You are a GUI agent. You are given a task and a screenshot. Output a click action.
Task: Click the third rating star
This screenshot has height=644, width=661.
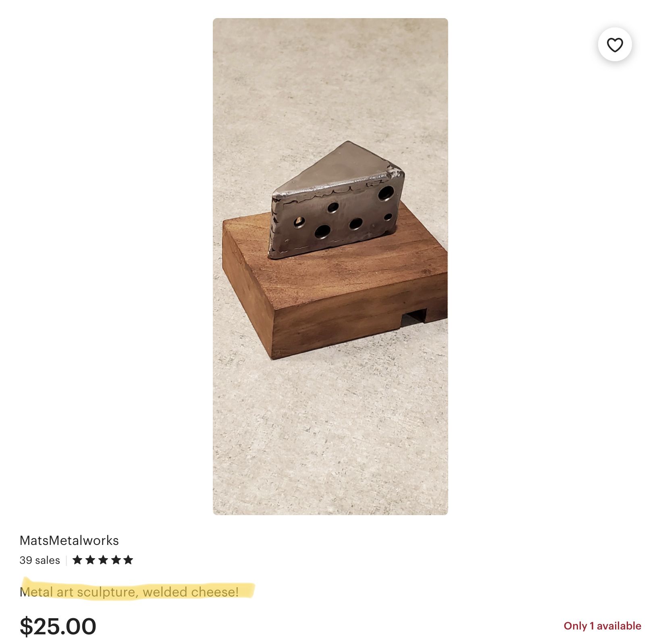click(103, 560)
